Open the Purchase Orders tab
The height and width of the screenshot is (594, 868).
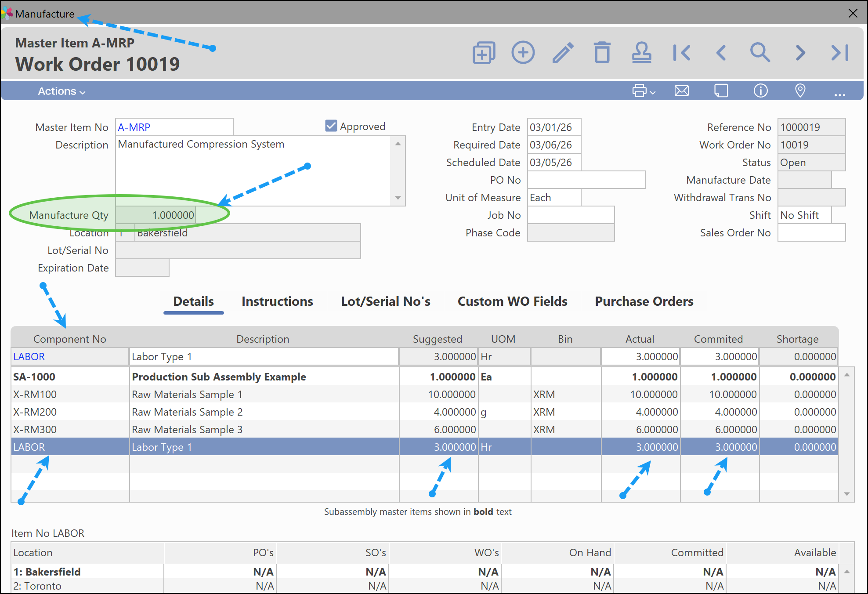pyautogui.click(x=644, y=301)
